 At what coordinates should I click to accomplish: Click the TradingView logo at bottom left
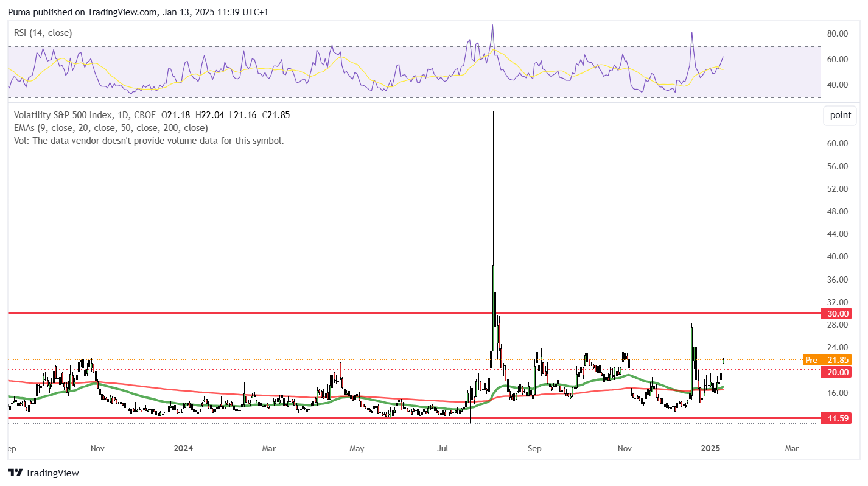coord(43,473)
